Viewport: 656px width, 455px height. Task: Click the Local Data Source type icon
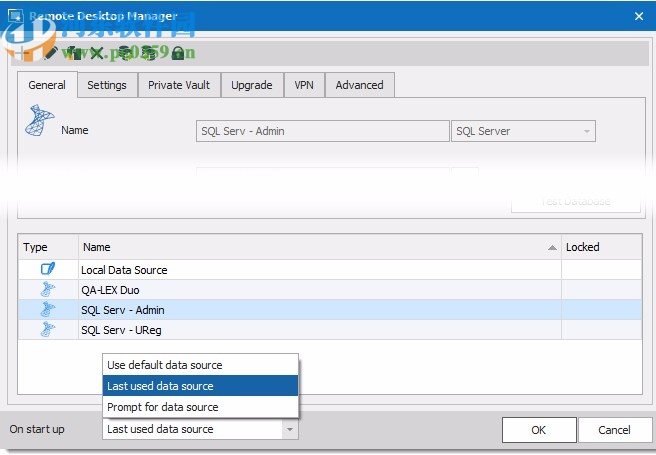[48, 269]
